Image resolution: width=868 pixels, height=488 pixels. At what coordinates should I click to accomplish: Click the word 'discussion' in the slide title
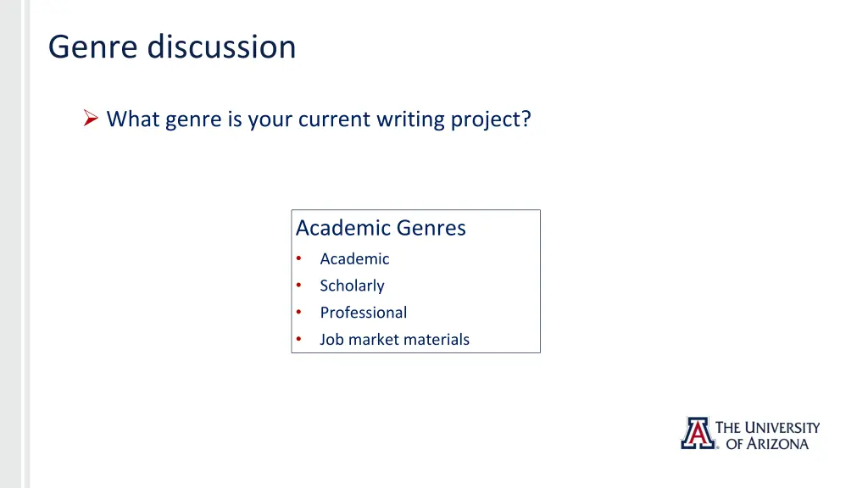coord(221,47)
